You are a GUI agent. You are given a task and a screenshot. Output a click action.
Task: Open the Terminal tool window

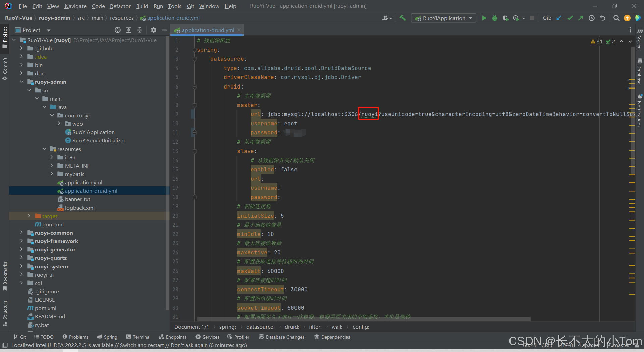[138, 337]
